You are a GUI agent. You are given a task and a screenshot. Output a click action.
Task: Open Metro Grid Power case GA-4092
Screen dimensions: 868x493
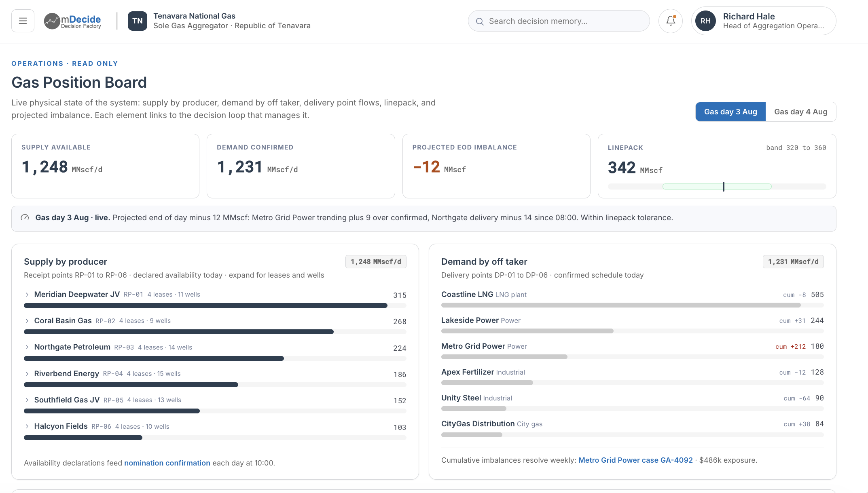[x=635, y=460]
